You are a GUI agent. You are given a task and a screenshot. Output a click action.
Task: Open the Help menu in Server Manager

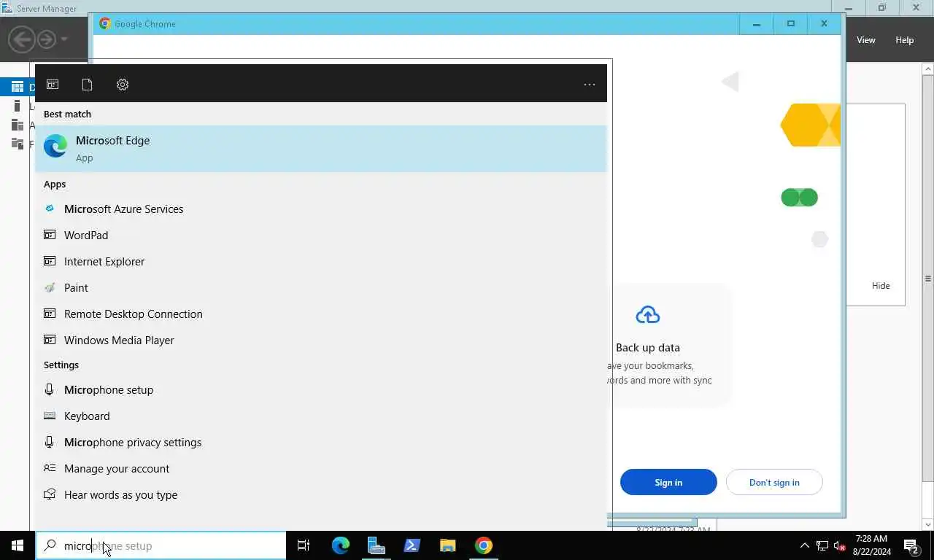905,40
